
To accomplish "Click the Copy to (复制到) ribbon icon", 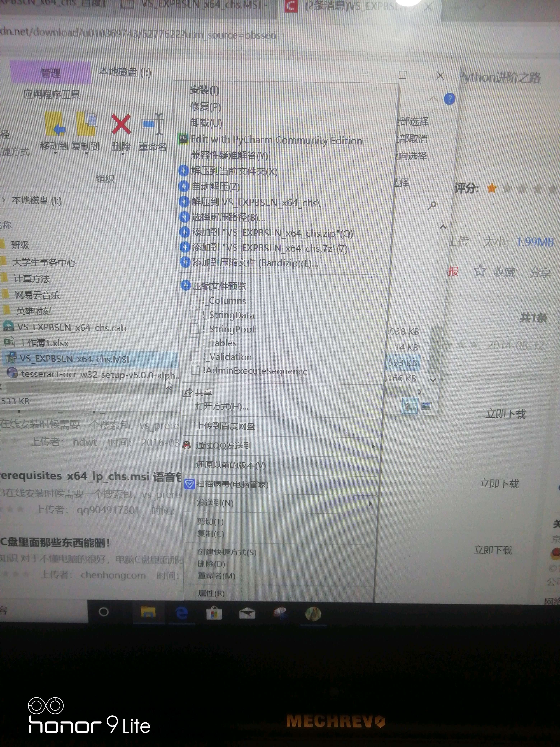I will [x=86, y=124].
